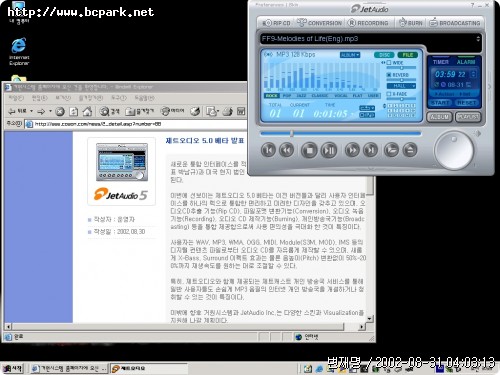Screen dimensions: 500x375
Task: Select the FLAT equalizer preset
Action: [357, 96]
